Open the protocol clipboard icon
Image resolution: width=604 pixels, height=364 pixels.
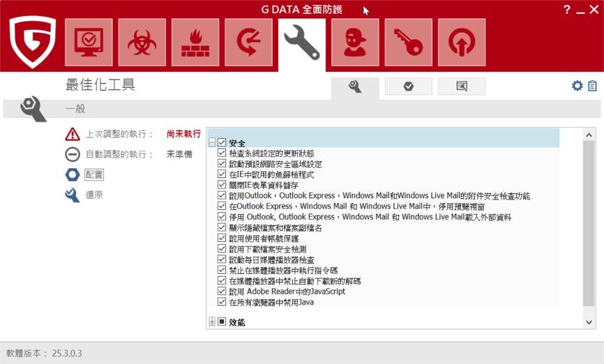pyautogui.click(x=592, y=86)
